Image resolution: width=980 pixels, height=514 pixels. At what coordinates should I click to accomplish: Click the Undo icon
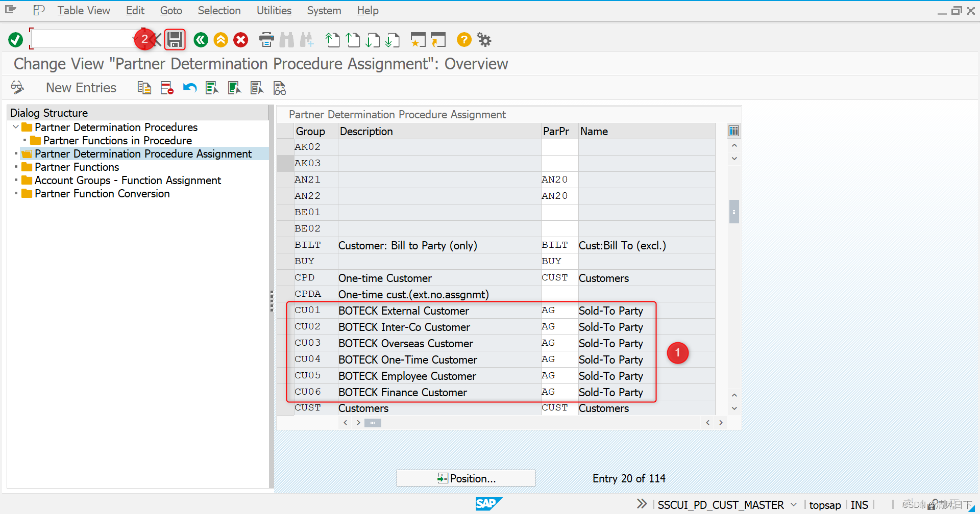pos(189,88)
